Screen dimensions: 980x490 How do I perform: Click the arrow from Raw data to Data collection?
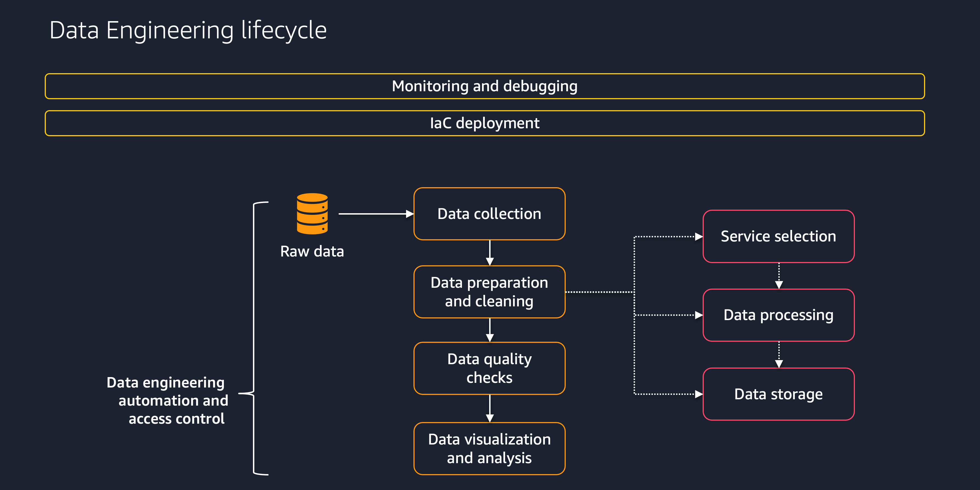pos(376,214)
